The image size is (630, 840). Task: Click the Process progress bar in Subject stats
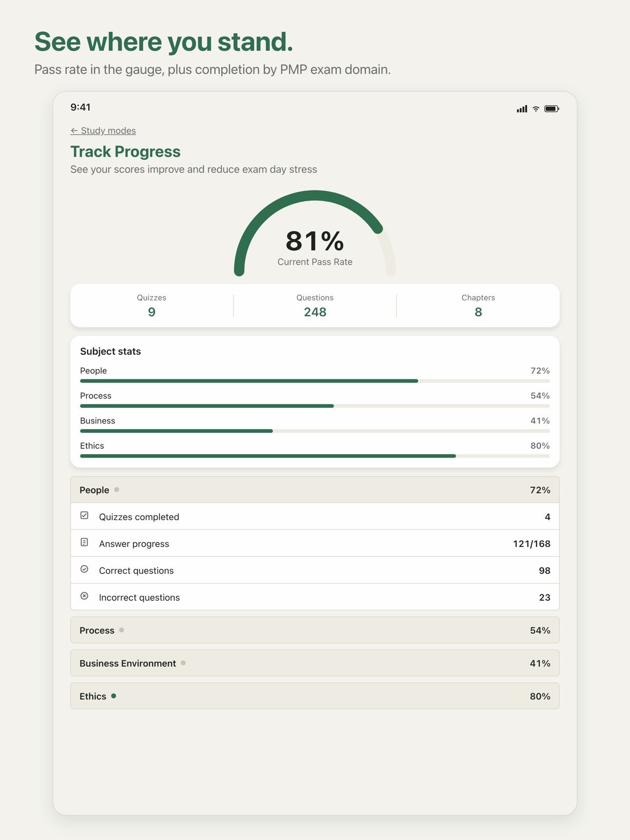(x=315, y=406)
